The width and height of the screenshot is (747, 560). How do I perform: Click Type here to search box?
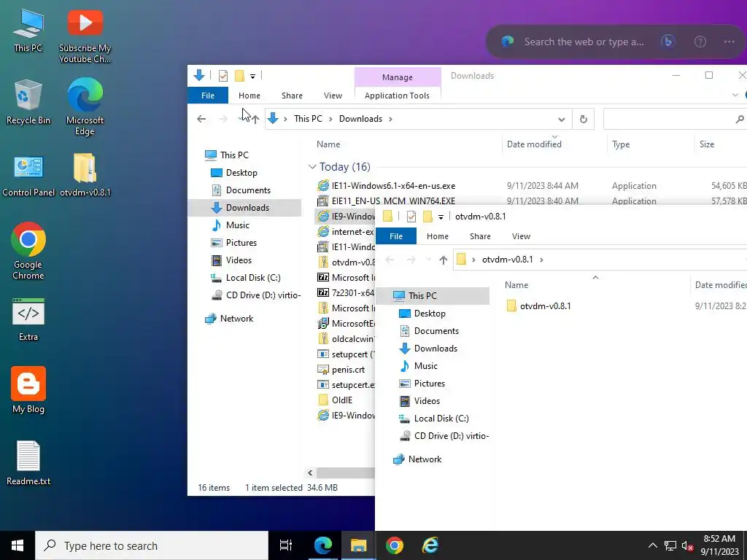[x=152, y=545]
